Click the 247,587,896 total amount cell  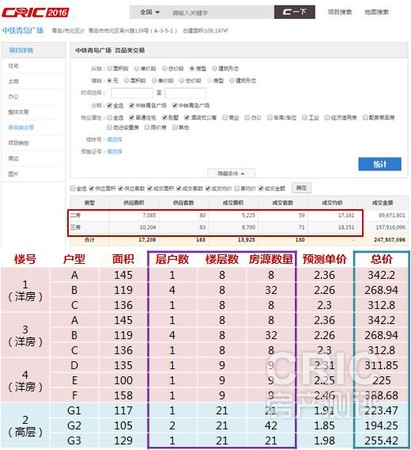point(389,240)
